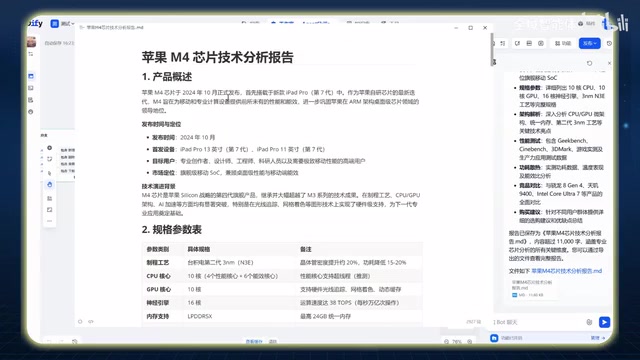The height and width of the screenshot is (360, 640).
Task: Click the 1. 产品概述 heading
Action: tap(167, 77)
